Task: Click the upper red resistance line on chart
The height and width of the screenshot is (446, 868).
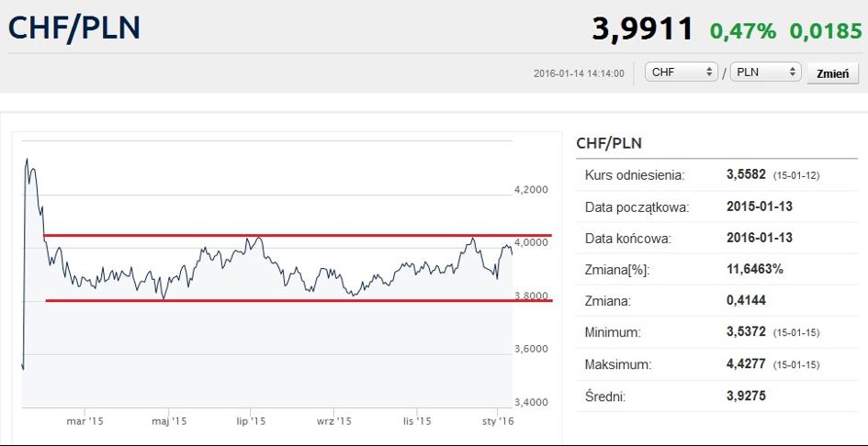Action: point(294,236)
